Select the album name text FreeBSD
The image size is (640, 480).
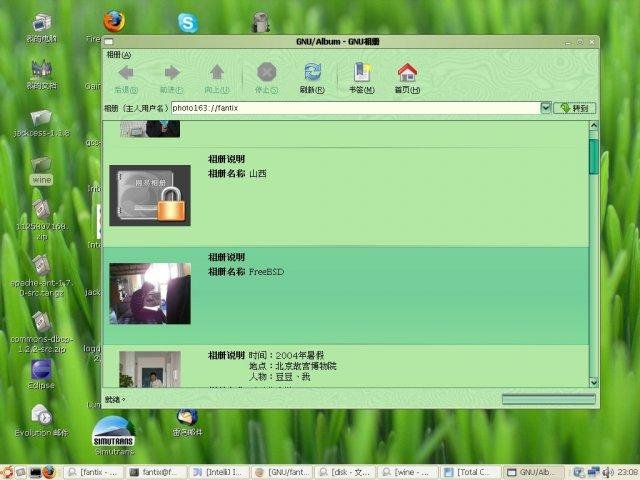pos(267,272)
